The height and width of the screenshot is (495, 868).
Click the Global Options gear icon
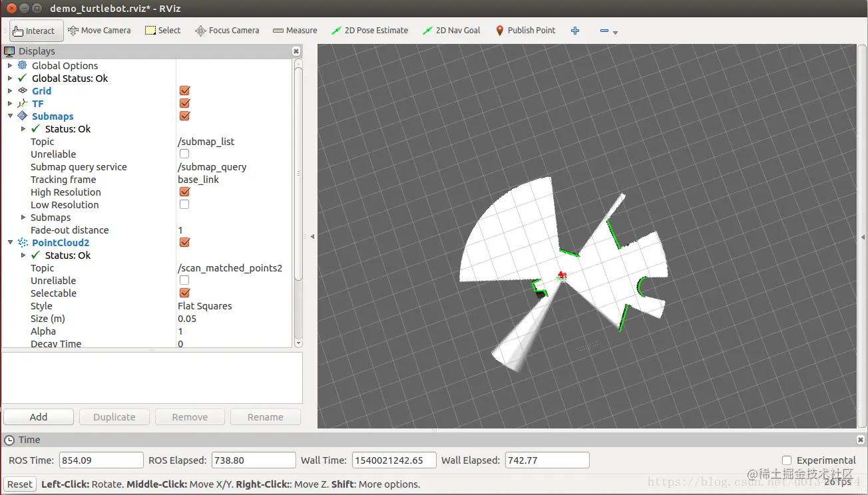point(23,65)
